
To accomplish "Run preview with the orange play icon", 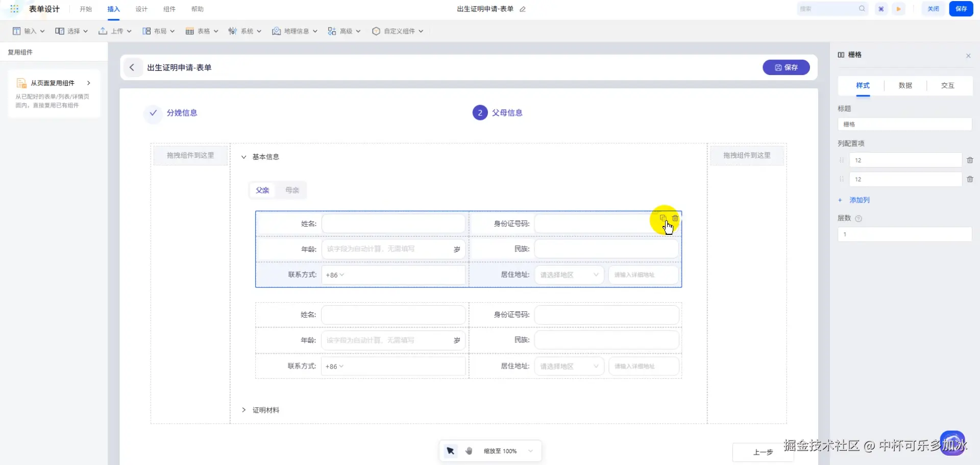I will click(899, 9).
